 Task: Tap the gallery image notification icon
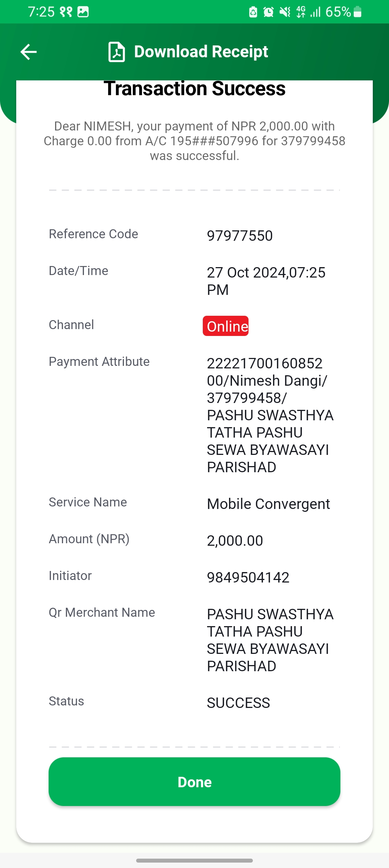pyautogui.click(x=83, y=12)
